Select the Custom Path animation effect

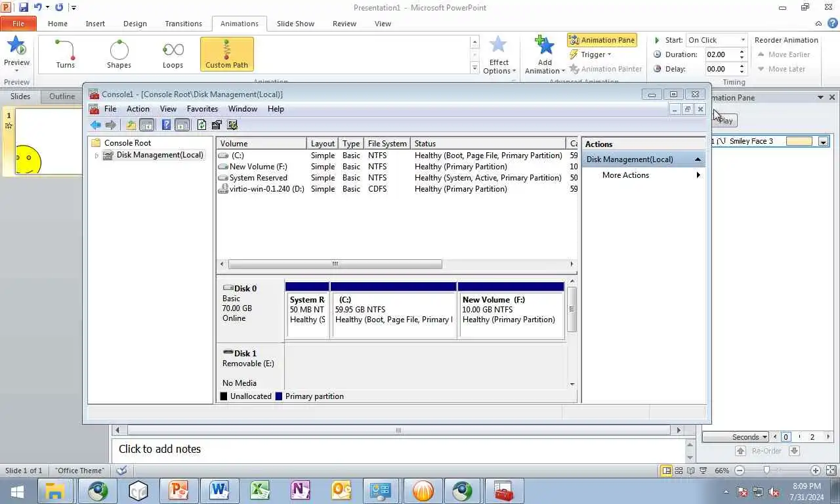(226, 54)
